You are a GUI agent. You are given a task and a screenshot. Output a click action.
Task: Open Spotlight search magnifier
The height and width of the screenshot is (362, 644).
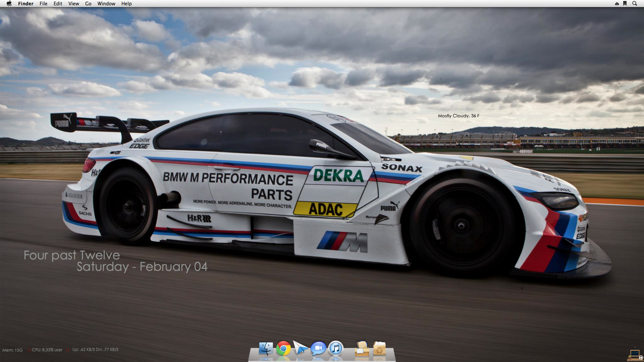pos(635,3)
